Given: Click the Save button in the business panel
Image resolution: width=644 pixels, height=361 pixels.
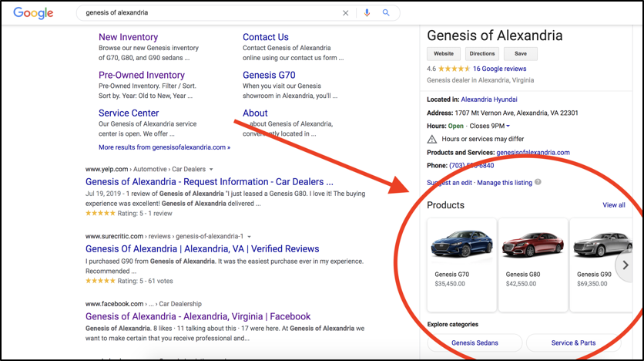Looking at the screenshot, I should 521,54.
